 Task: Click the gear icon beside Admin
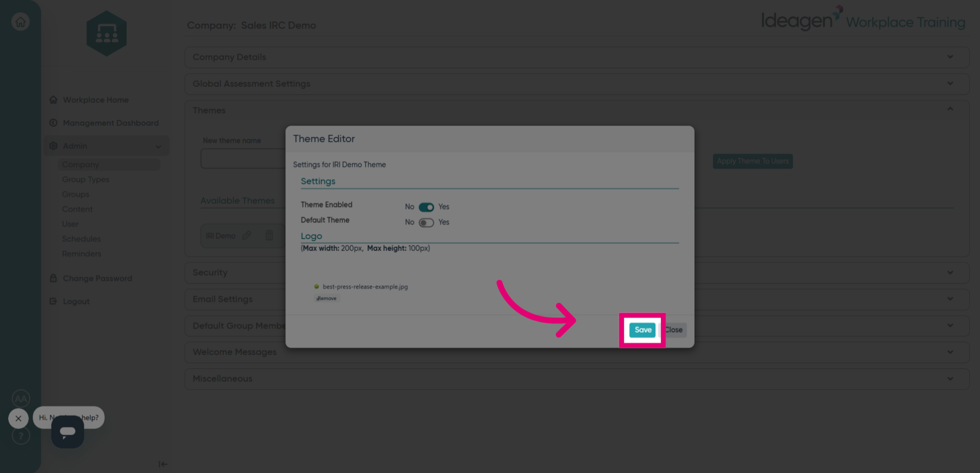pyautogui.click(x=53, y=146)
